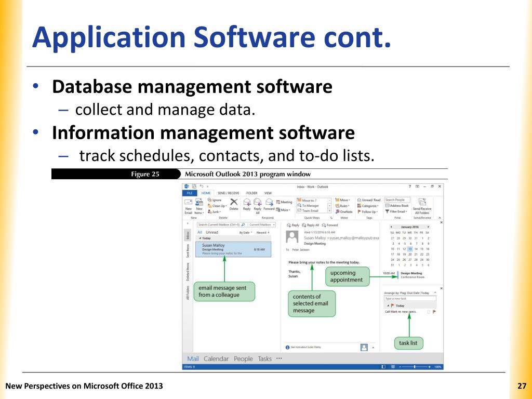532x399 pixels.
Task: Click Meeting in the Respond group
Action: coord(284,202)
